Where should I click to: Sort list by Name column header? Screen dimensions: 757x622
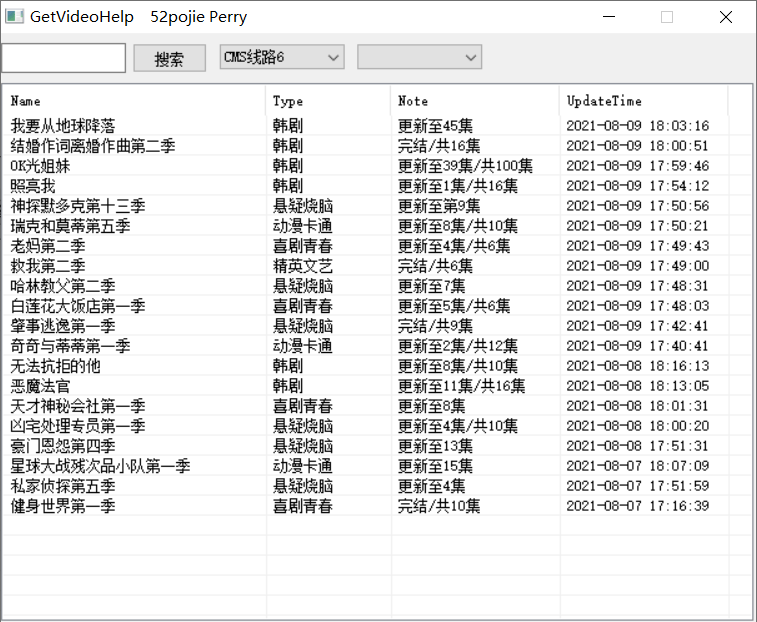pyautogui.click(x=136, y=101)
